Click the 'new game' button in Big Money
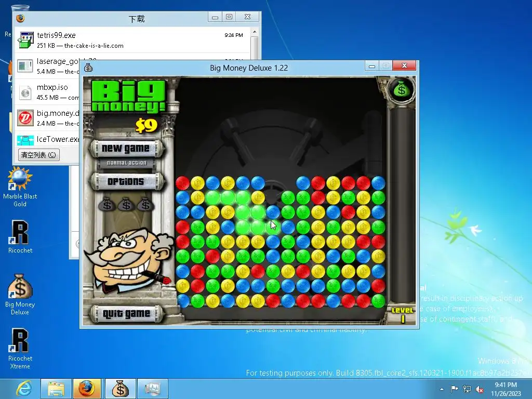The height and width of the screenshot is (399, 532). [126, 148]
